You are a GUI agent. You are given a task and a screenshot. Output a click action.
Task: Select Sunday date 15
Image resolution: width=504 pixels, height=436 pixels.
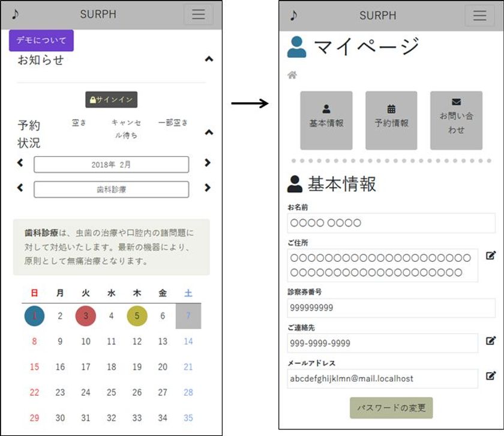(x=34, y=367)
